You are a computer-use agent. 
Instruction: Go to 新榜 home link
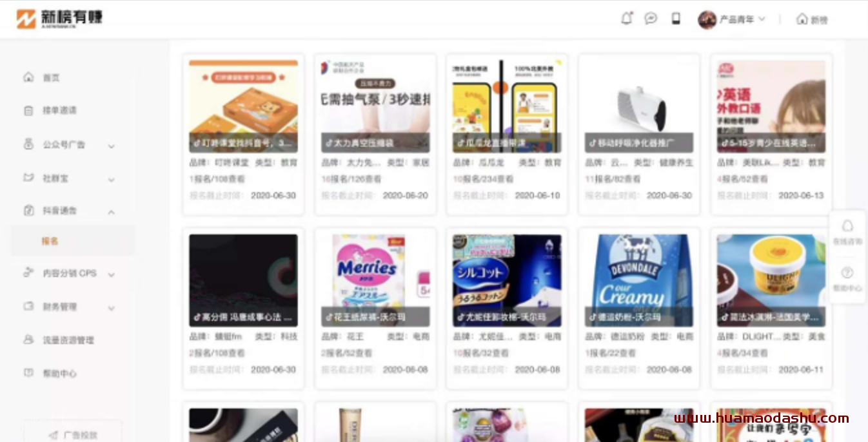[x=812, y=19]
